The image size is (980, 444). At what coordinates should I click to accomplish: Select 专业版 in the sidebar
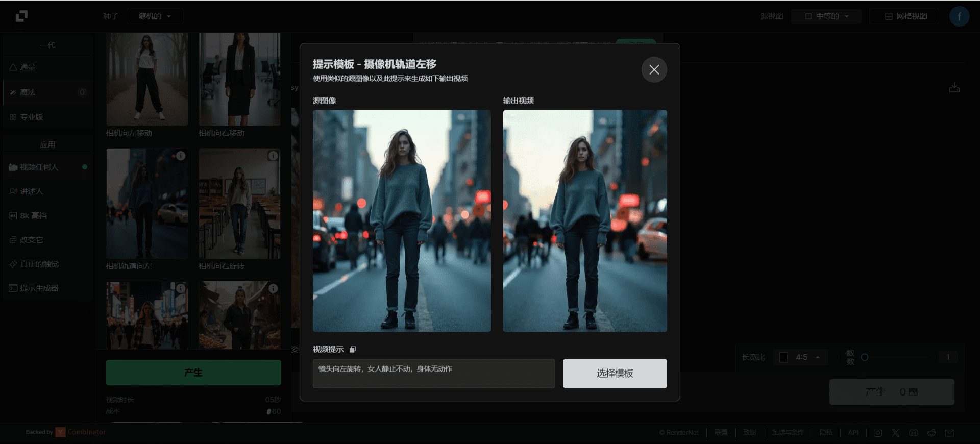coord(48,117)
